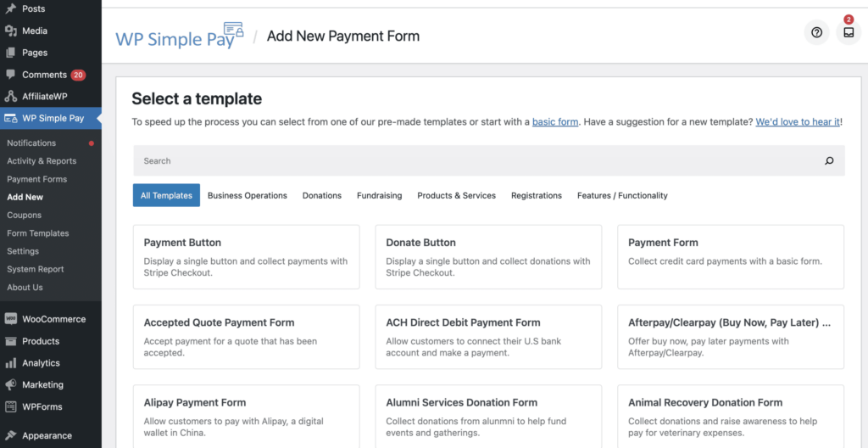Select the Features / Functionality tab
The image size is (868, 448).
pos(622,196)
